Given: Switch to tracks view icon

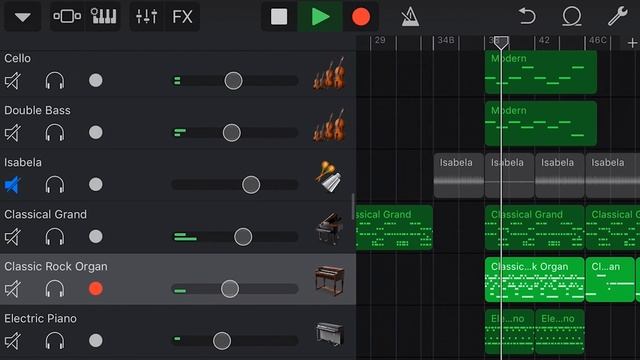Looking at the screenshot, I should point(67,17).
